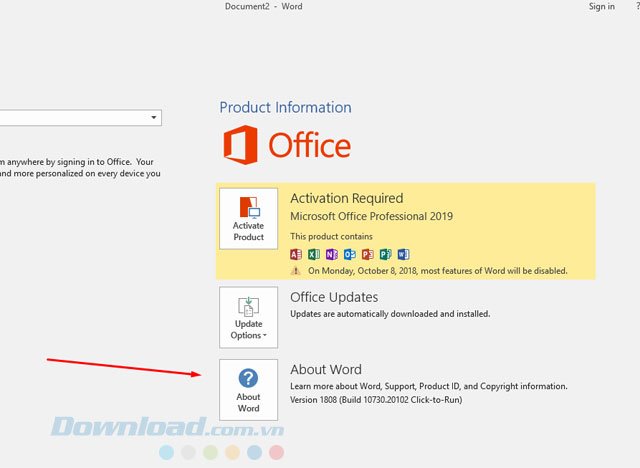
Task: Click the Office logo
Action: (287, 145)
